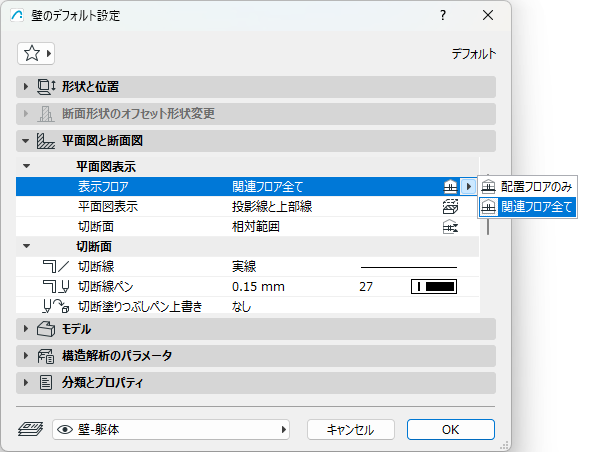This screenshot has width=589, height=452.
Task: Click the なし value
Action: click(242, 307)
